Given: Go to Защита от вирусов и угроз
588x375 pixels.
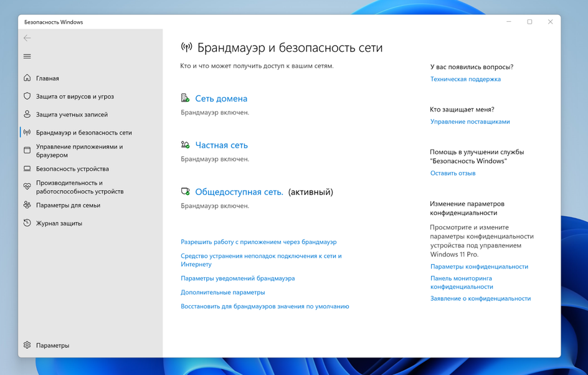Looking at the screenshot, I should (75, 97).
